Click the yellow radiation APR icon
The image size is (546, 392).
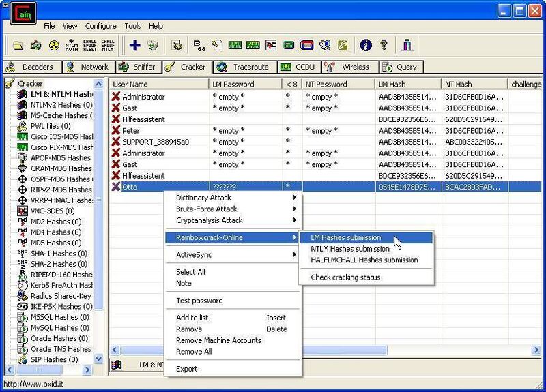coord(54,45)
